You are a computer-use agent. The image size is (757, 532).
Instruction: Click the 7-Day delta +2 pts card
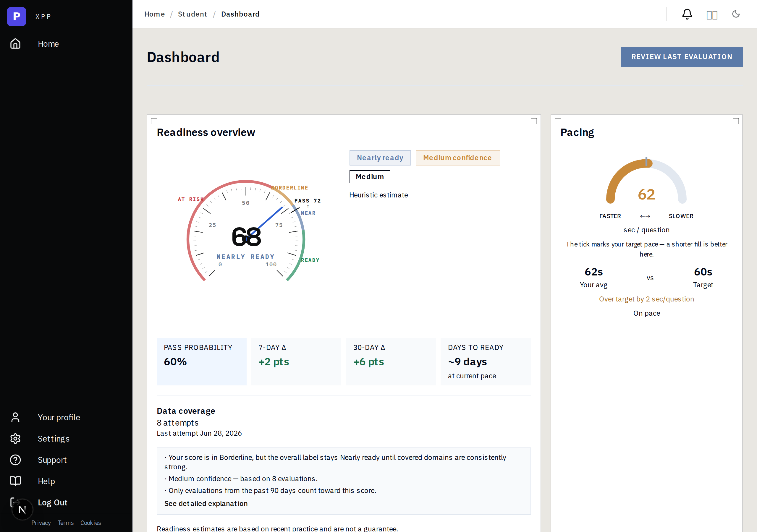click(296, 361)
